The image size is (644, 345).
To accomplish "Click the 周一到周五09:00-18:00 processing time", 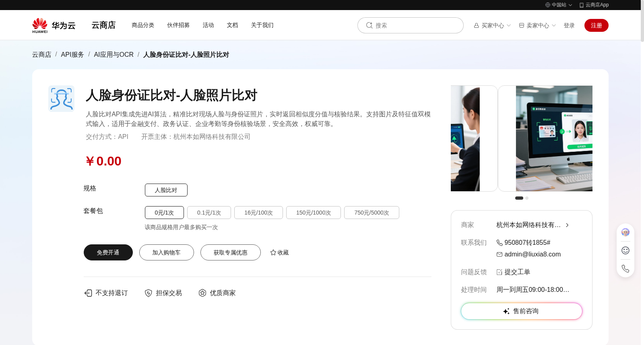I will click(x=533, y=290).
